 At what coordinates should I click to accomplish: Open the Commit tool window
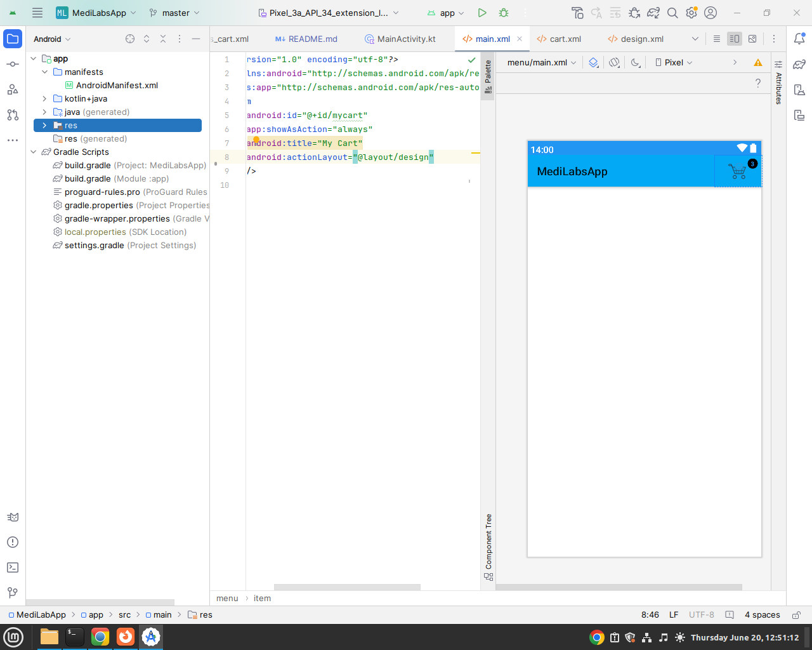pos(13,64)
